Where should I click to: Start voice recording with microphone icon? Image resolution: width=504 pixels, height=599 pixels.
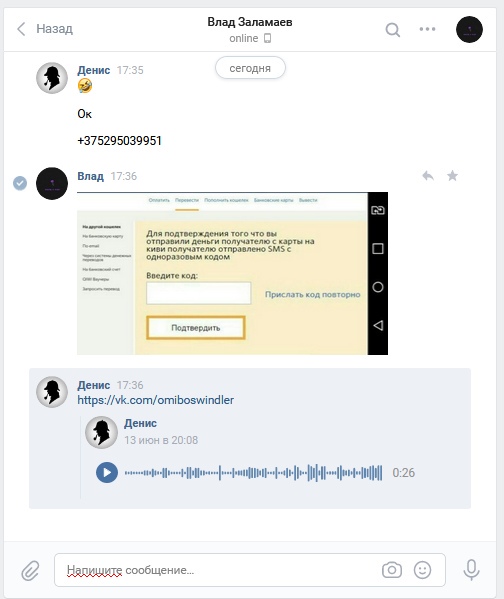click(471, 570)
